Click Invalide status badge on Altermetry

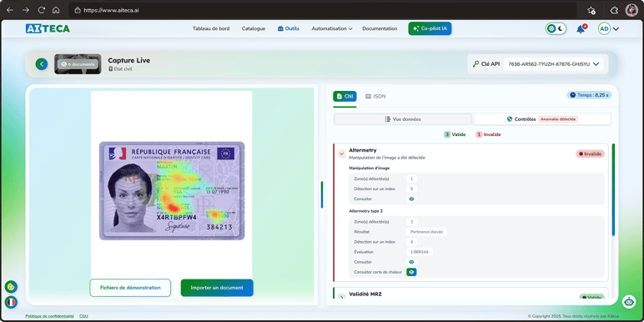click(x=590, y=153)
